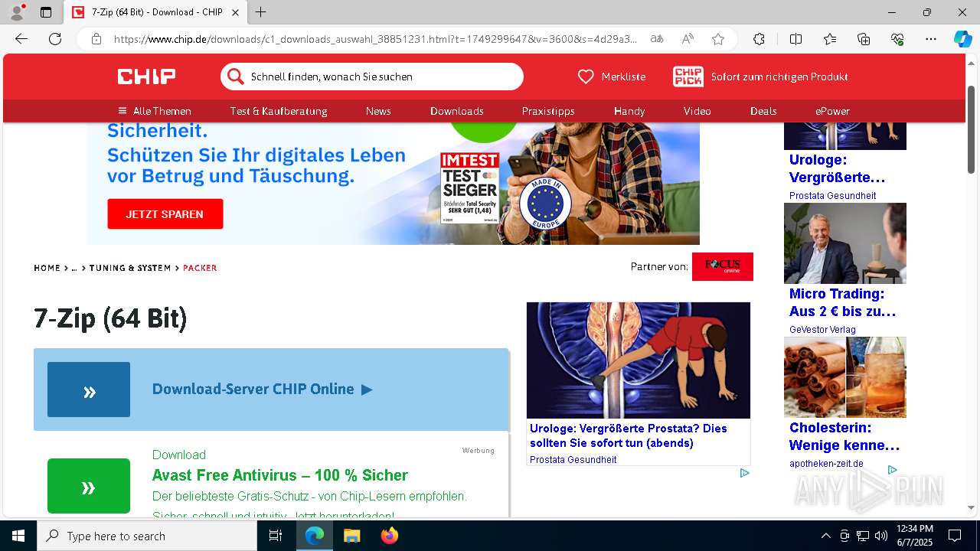Open the collections icon
The height and width of the screenshot is (551, 980).
864,39
